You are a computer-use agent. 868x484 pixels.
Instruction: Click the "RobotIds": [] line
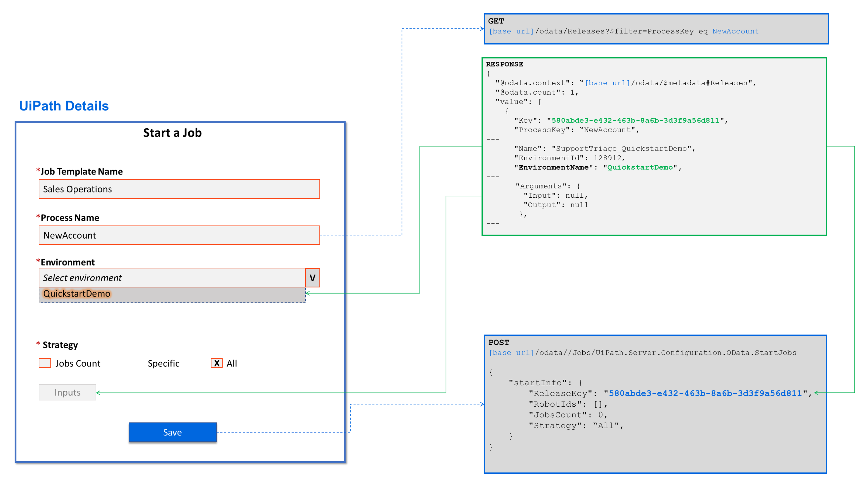tap(568, 404)
